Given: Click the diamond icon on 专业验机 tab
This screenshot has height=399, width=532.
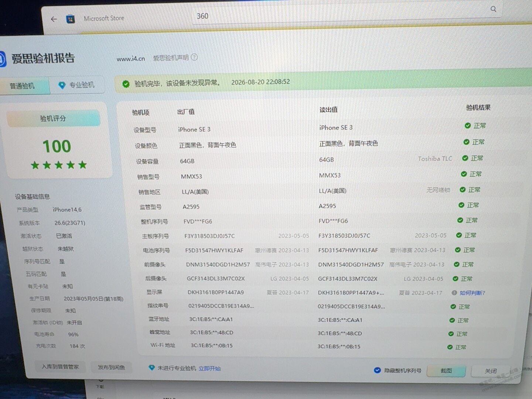Looking at the screenshot, I should pyautogui.click(x=62, y=85).
